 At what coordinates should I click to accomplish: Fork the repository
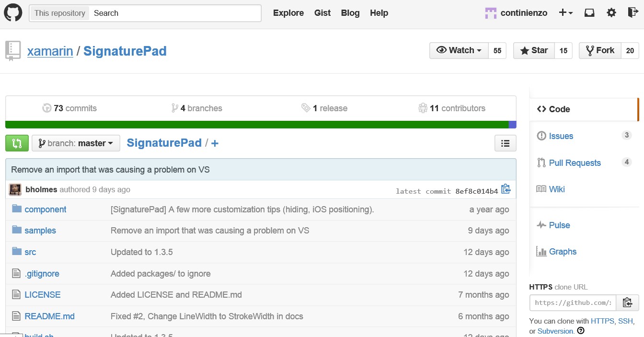coord(600,50)
